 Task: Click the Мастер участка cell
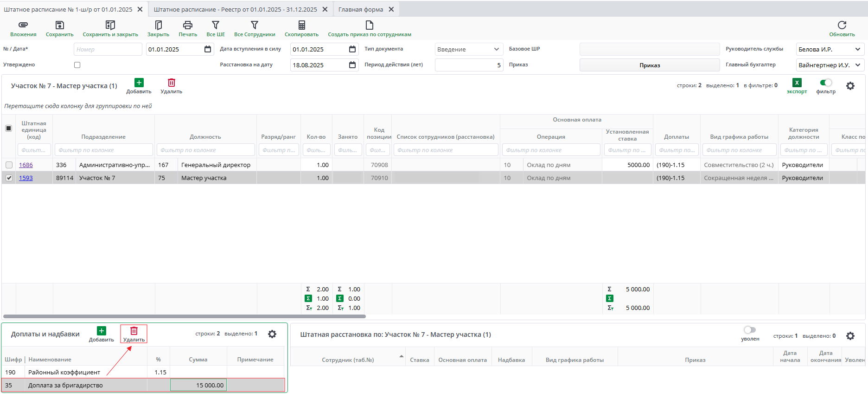[217, 178]
